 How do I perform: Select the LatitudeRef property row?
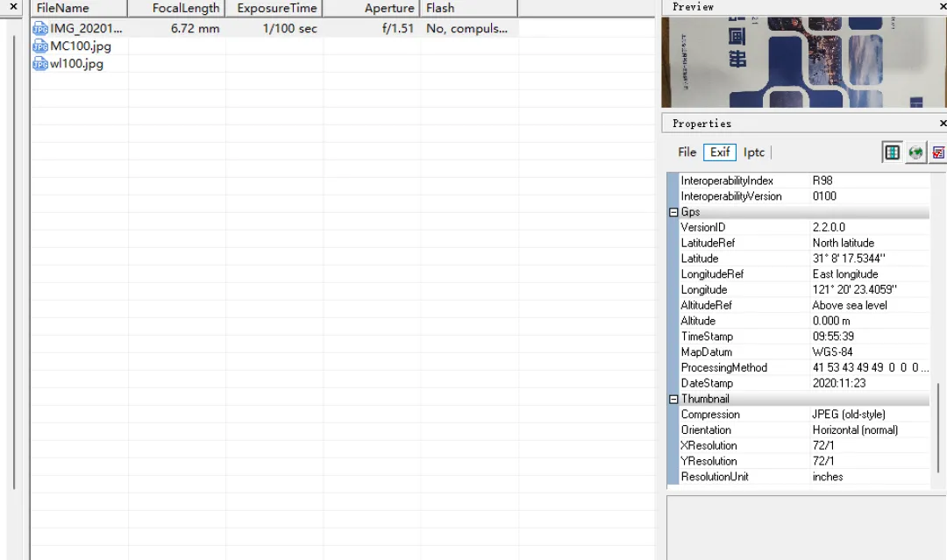tap(804, 243)
